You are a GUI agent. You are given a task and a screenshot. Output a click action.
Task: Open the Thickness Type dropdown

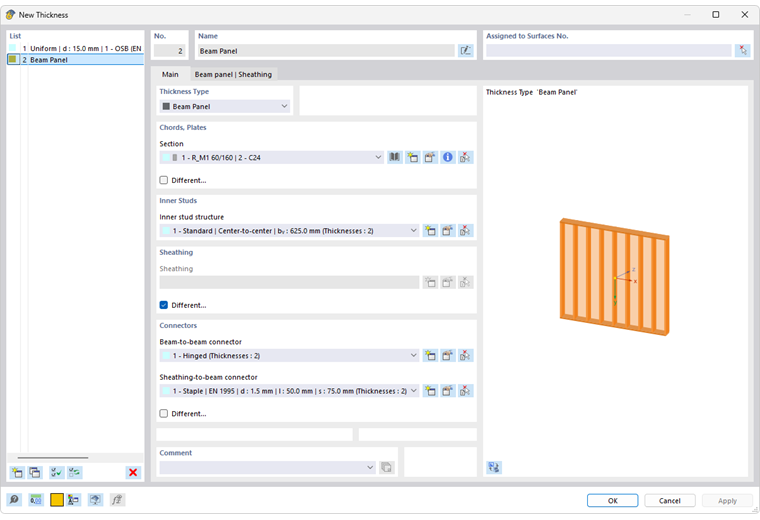(225, 106)
